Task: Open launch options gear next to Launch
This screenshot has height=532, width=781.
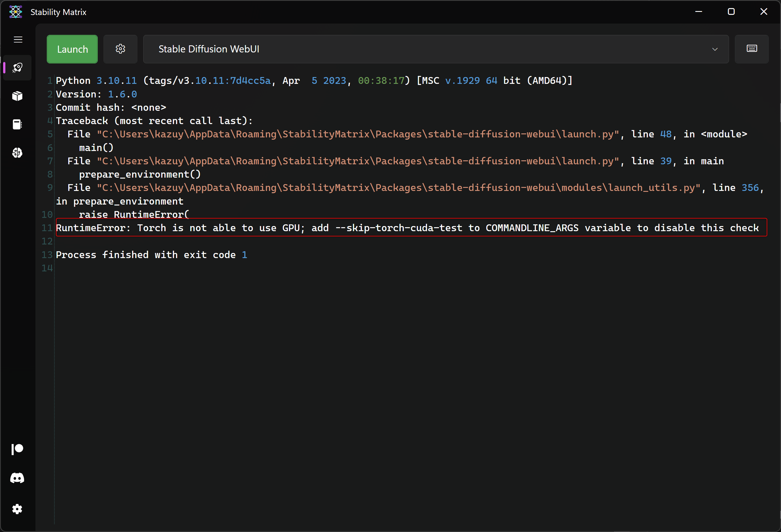Action: pyautogui.click(x=120, y=49)
